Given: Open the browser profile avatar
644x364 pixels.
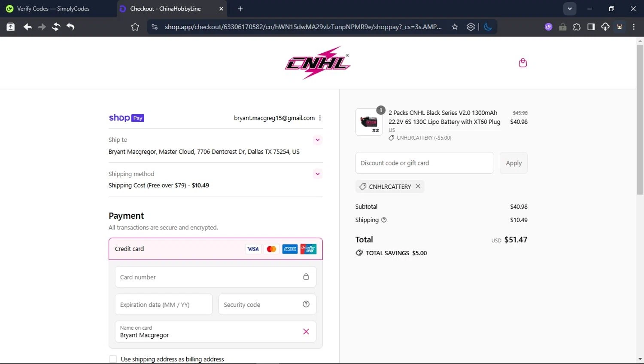Looking at the screenshot, I should pyautogui.click(x=620, y=27).
